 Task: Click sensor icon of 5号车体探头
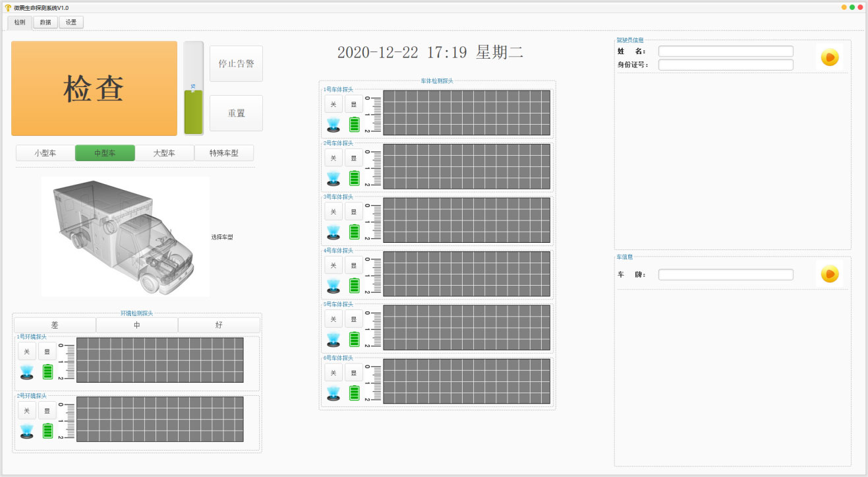click(x=333, y=339)
